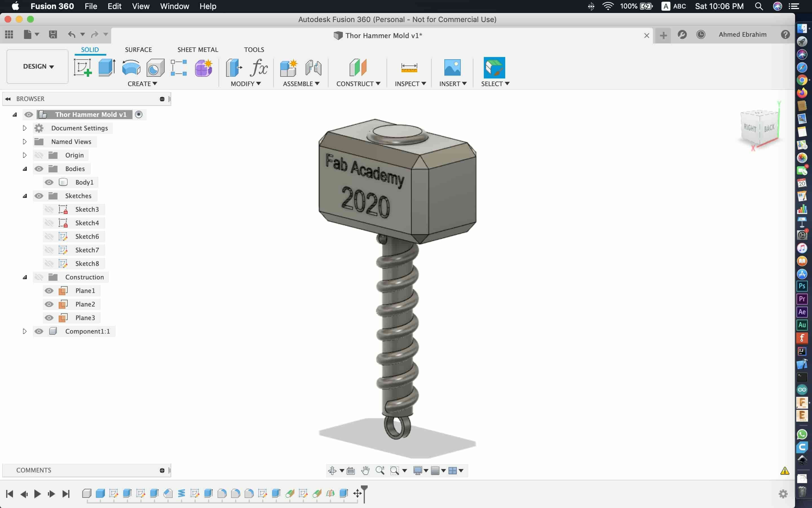The height and width of the screenshot is (508, 812).
Task: Jump to timeline beginning
Action: 10,494
